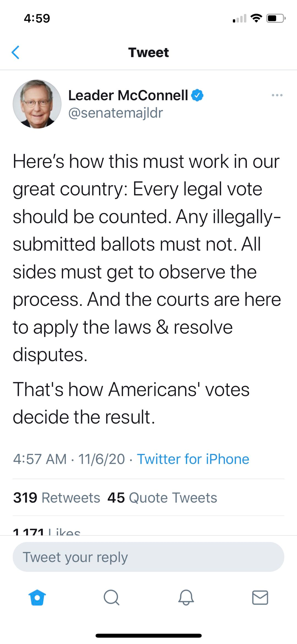This screenshot has width=297, height=644.
Task: Open the Likes count list
Action: (47, 532)
